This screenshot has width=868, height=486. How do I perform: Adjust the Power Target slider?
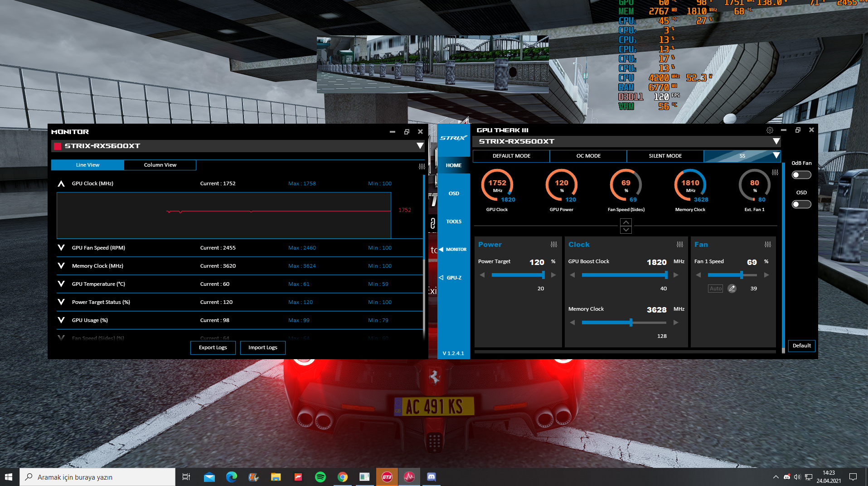[518, 275]
